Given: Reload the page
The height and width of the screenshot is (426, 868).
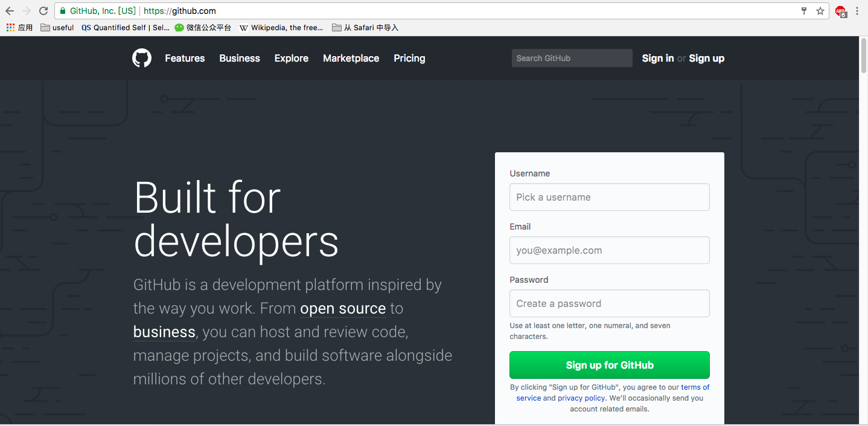Looking at the screenshot, I should (x=43, y=11).
